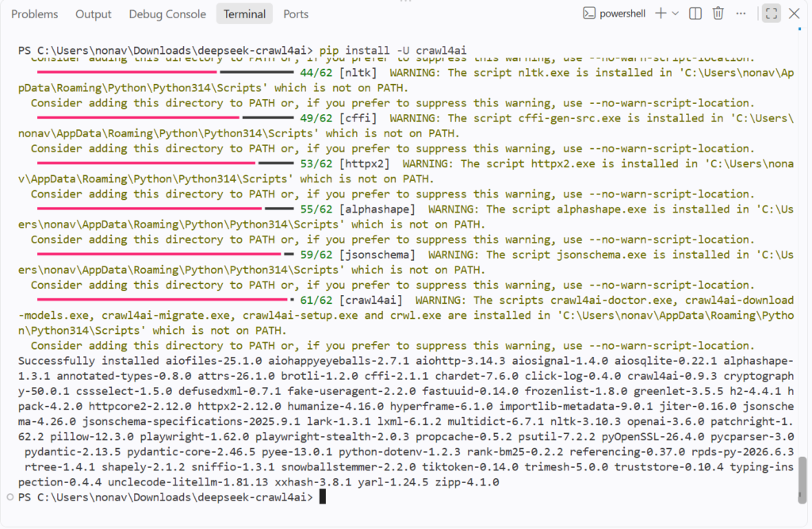The width and height of the screenshot is (812, 529).
Task: Click 'playwright-1.62.0' in installed packages
Action: 194,437
